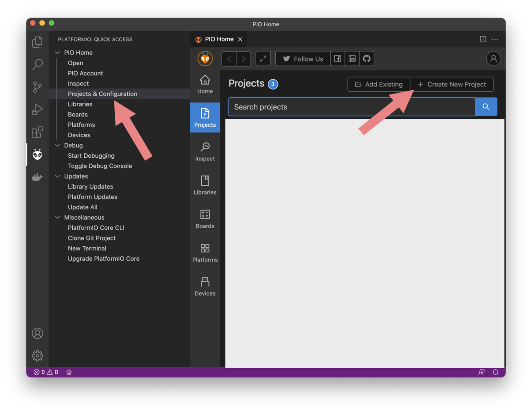532x412 pixels.
Task: Open Platforms in PIO sidebar
Action: pos(205,253)
